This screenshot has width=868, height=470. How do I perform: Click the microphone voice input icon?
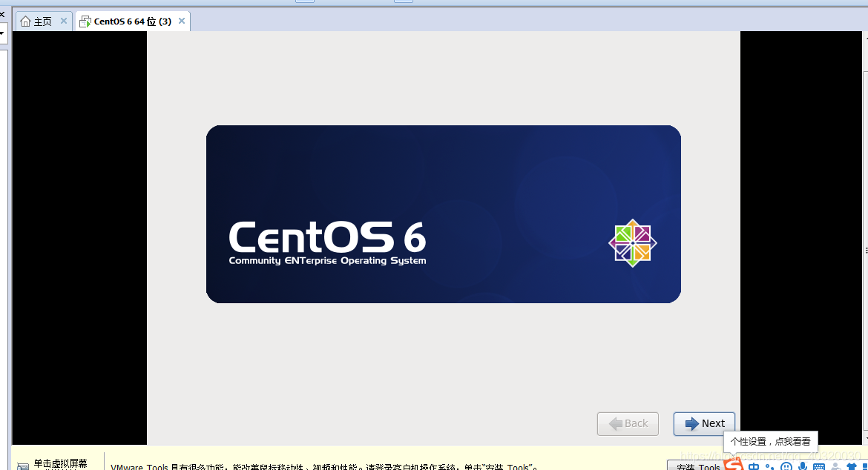tap(803, 466)
